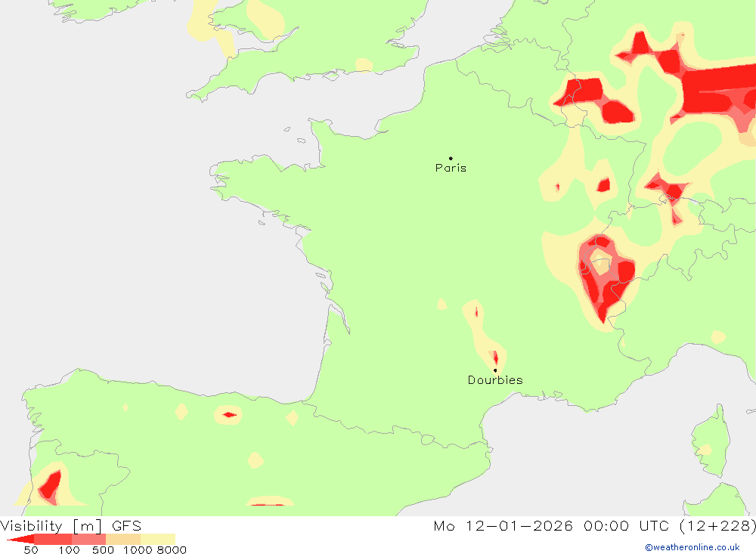Click the legend value 8000
This screenshot has width=756, height=554.
click(x=172, y=550)
